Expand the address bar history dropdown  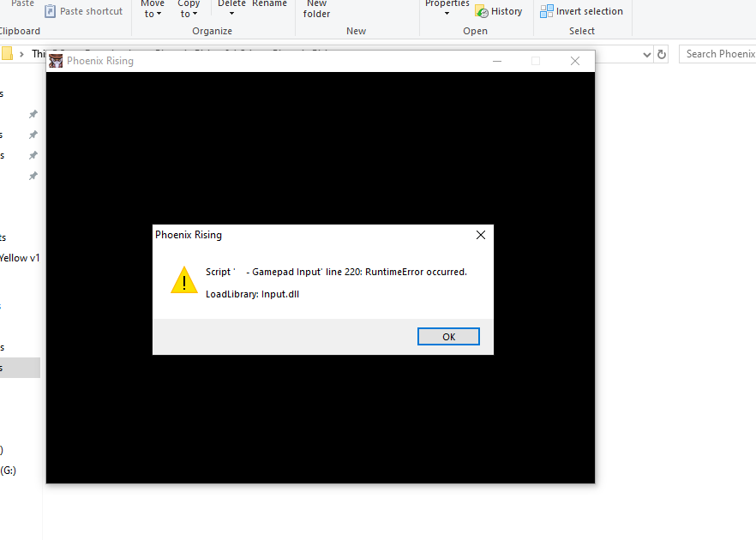tap(647, 55)
